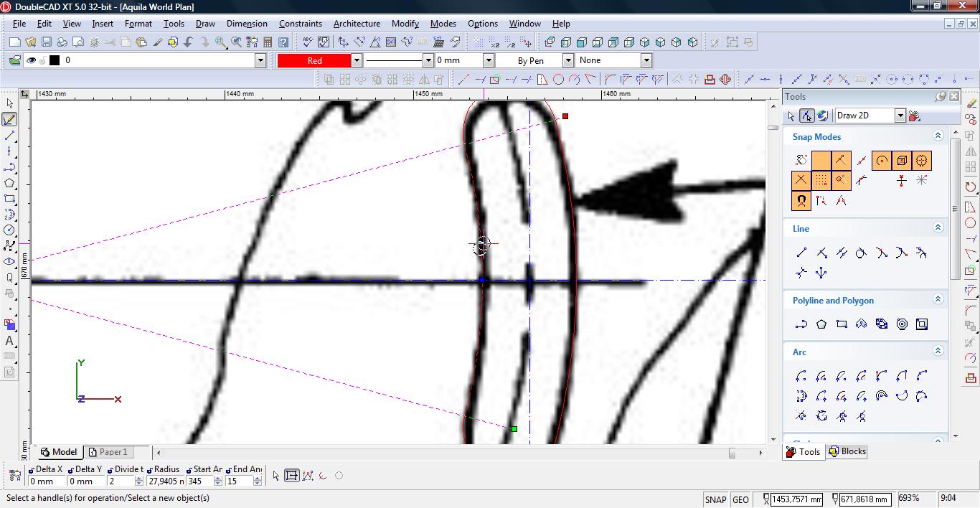
Task: Collapse the Snap Modes section
Action: (x=938, y=136)
